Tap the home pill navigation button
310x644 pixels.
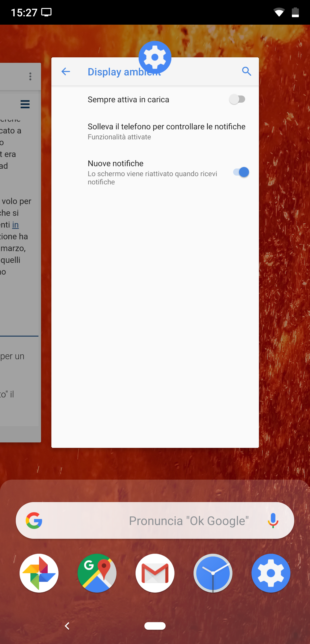coord(155,626)
